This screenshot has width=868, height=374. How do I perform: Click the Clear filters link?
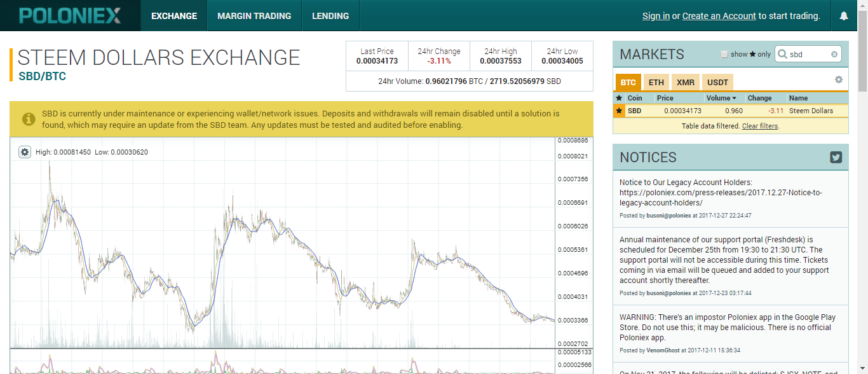coord(760,126)
